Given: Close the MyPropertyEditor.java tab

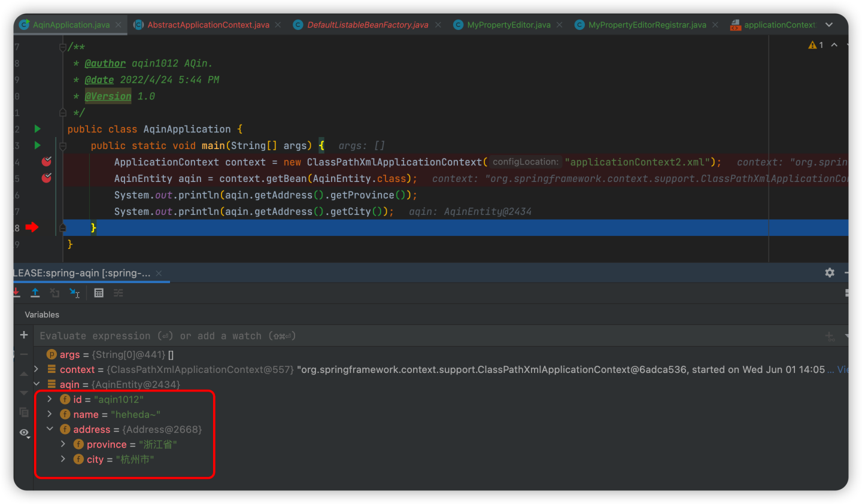Looking at the screenshot, I should pyautogui.click(x=560, y=25).
